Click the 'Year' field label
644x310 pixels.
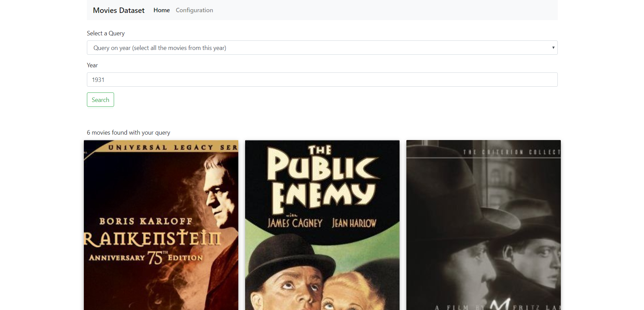(x=92, y=65)
